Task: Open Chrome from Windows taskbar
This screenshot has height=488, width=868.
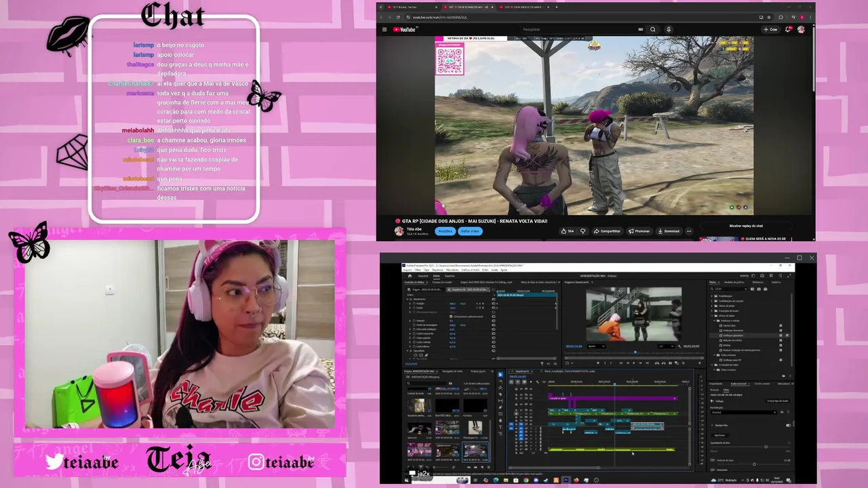Action: [x=526, y=480]
